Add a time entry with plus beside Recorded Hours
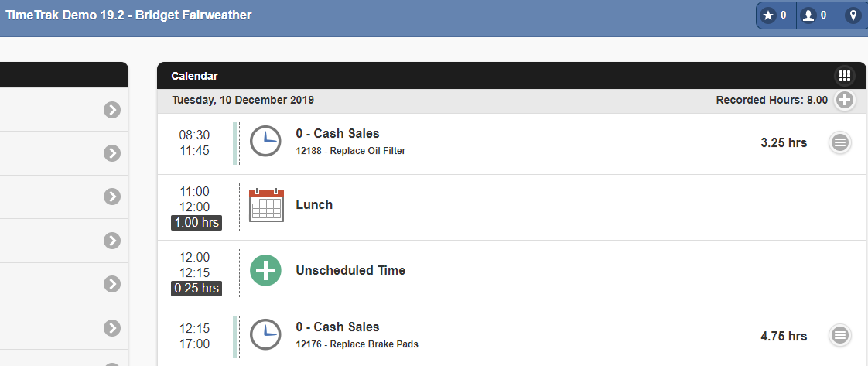The width and height of the screenshot is (868, 366). (845, 101)
